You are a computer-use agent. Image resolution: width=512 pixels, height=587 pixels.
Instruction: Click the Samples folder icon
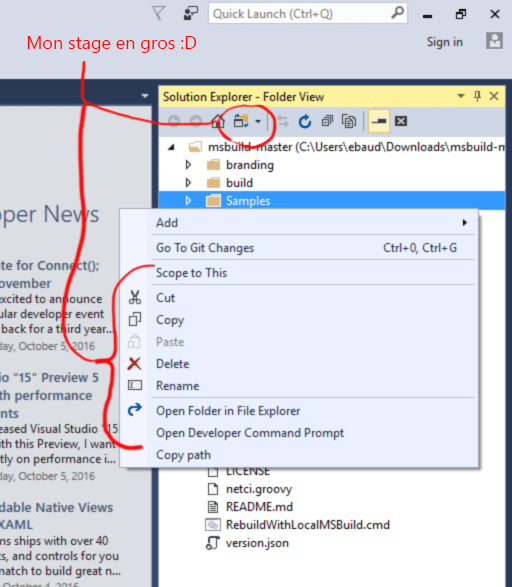pyautogui.click(x=213, y=201)
